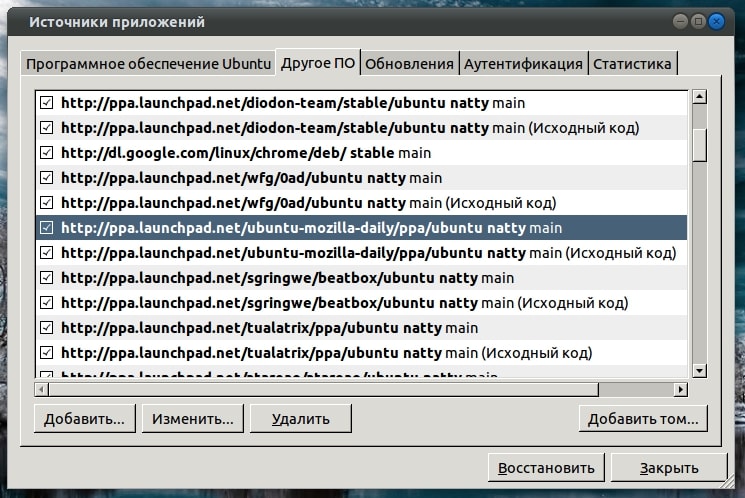This screenshot has height=498, width=745.
Task: Click the horizontal scrollbar left arrow
Action: pyautogui.click(x=41, y=390)
